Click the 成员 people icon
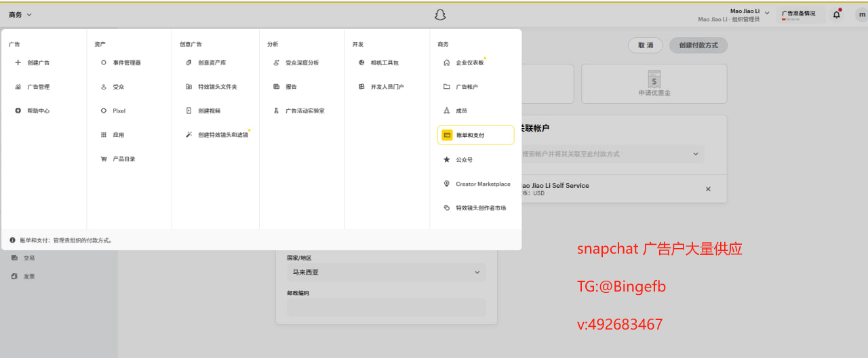 pyautogui.click(x=446, y=111)
